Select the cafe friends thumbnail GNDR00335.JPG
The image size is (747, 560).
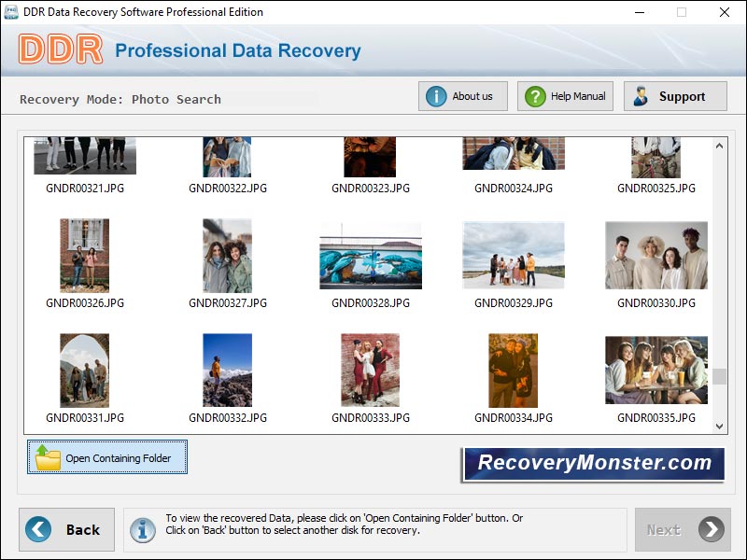[x=656, y=370]
